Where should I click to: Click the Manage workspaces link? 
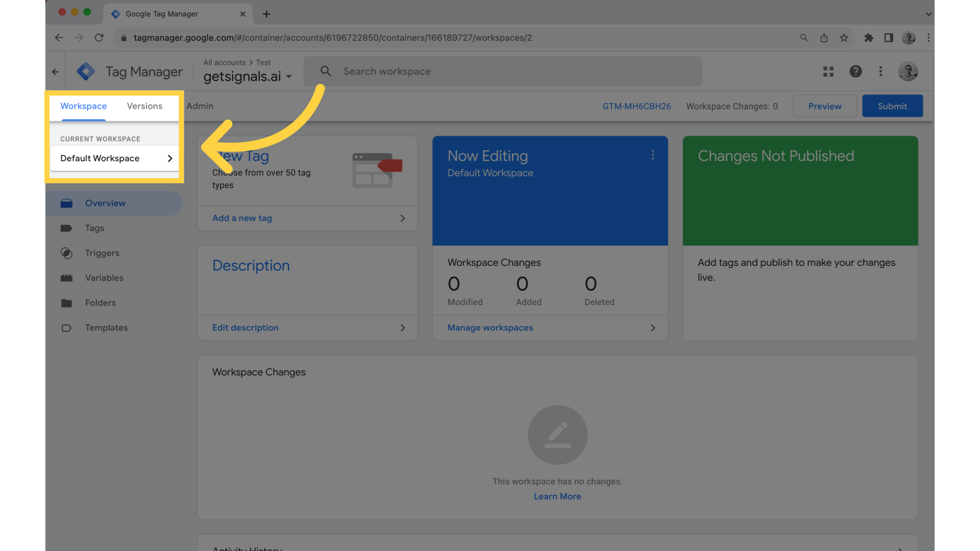(x=490, y=328)
